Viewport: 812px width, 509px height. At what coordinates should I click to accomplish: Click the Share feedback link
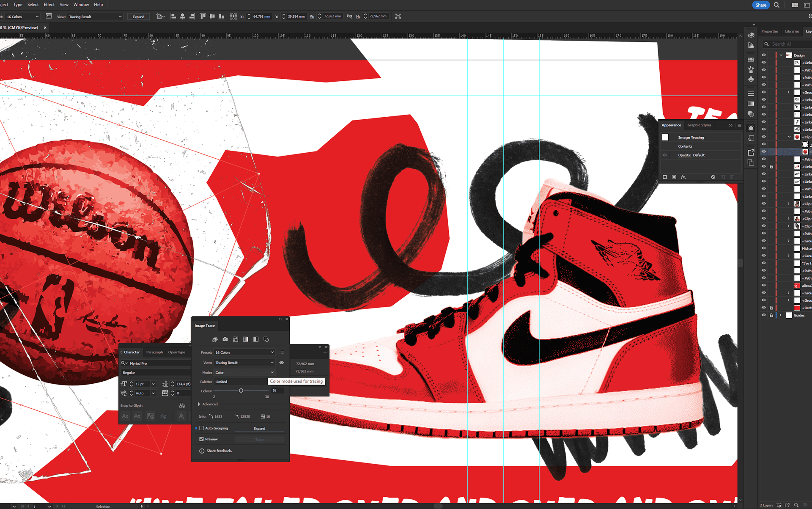pyautogui.click(x=219, y=451)
